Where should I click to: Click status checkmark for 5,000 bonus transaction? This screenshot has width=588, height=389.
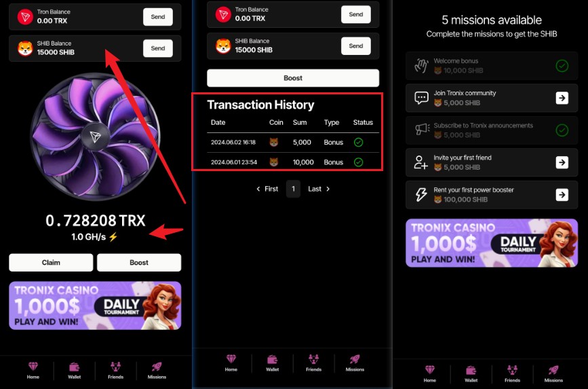(359, 143)
